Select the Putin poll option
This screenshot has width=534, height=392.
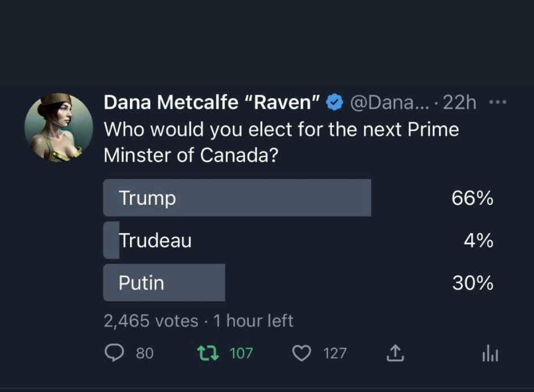point(298,283)
